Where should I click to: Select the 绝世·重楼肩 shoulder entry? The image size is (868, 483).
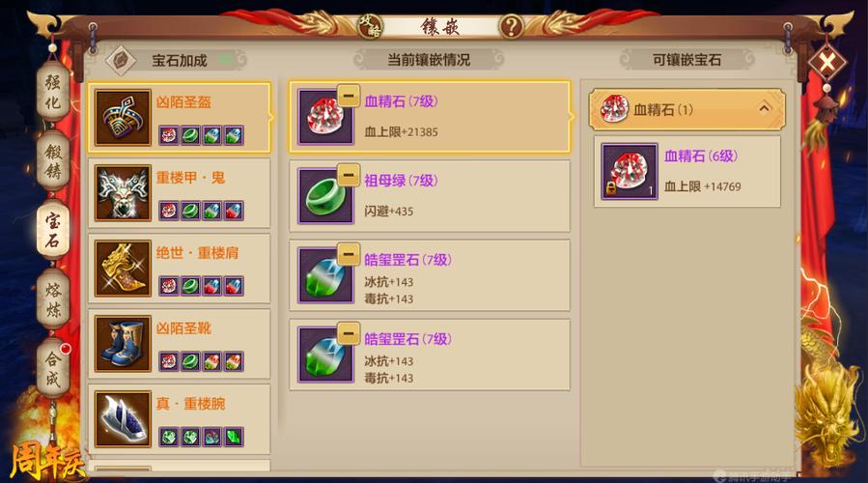tap(180, 269)
